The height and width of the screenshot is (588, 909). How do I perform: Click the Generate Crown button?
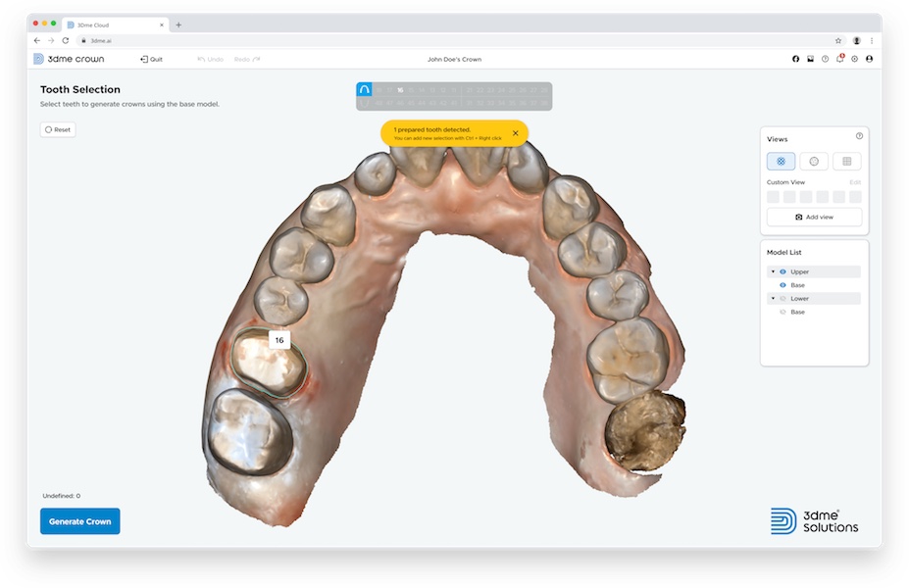pyautogui.click(x=79, y=521)
